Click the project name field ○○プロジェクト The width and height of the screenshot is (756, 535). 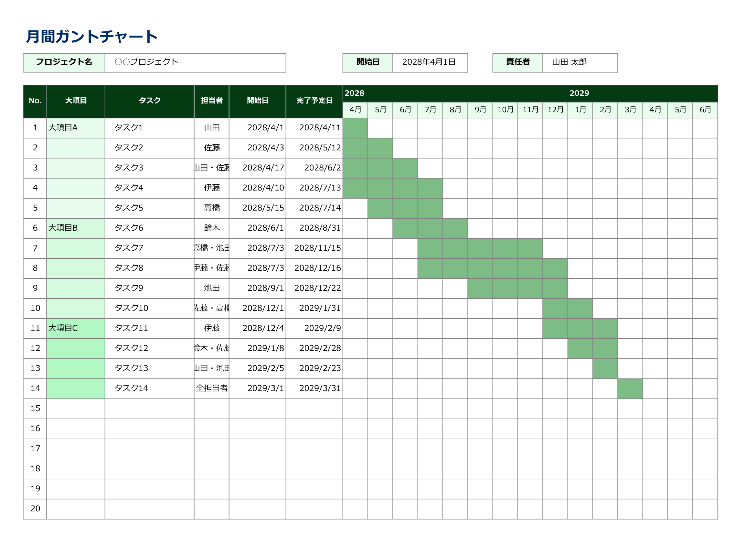(195, 63)
